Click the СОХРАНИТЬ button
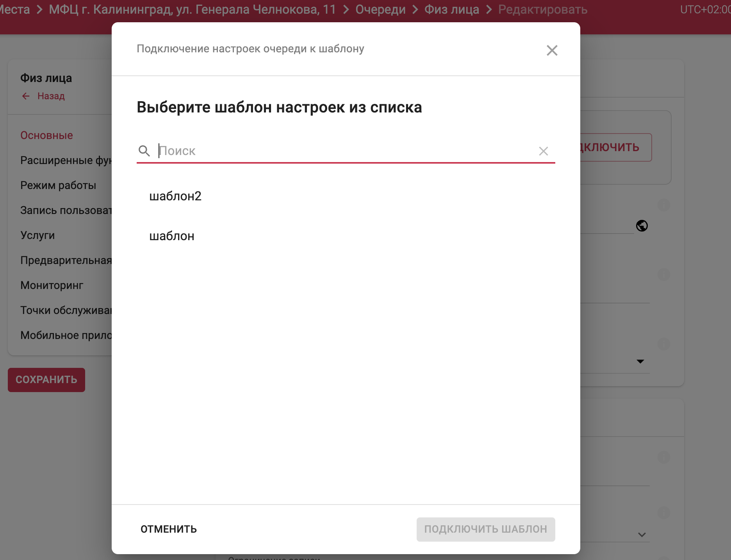 coord(46,380)
